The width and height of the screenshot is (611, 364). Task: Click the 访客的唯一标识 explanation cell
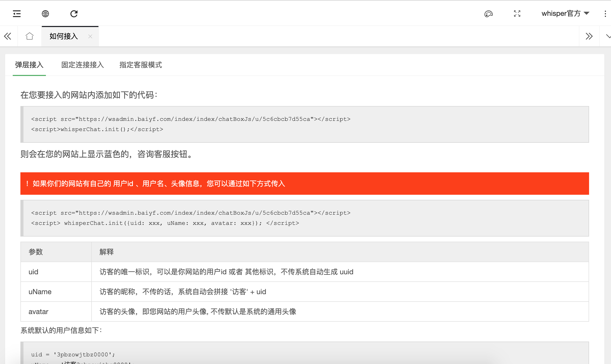[340, 272]
